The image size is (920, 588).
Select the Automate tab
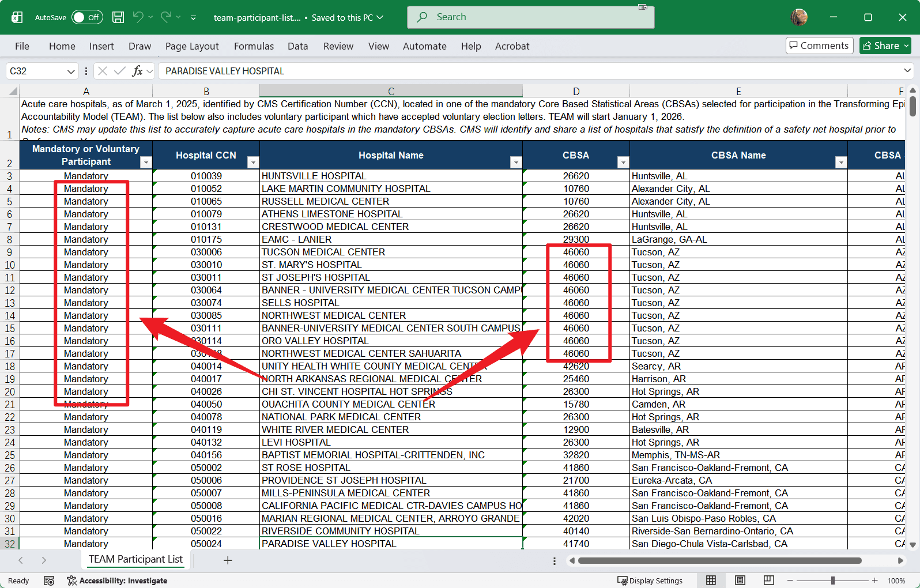[425, 46]
